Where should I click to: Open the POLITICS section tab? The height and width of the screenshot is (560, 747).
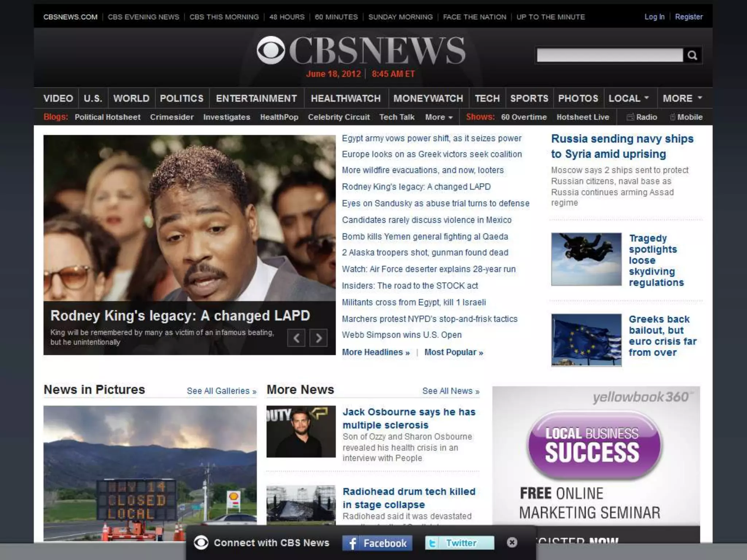pos(182,98)
